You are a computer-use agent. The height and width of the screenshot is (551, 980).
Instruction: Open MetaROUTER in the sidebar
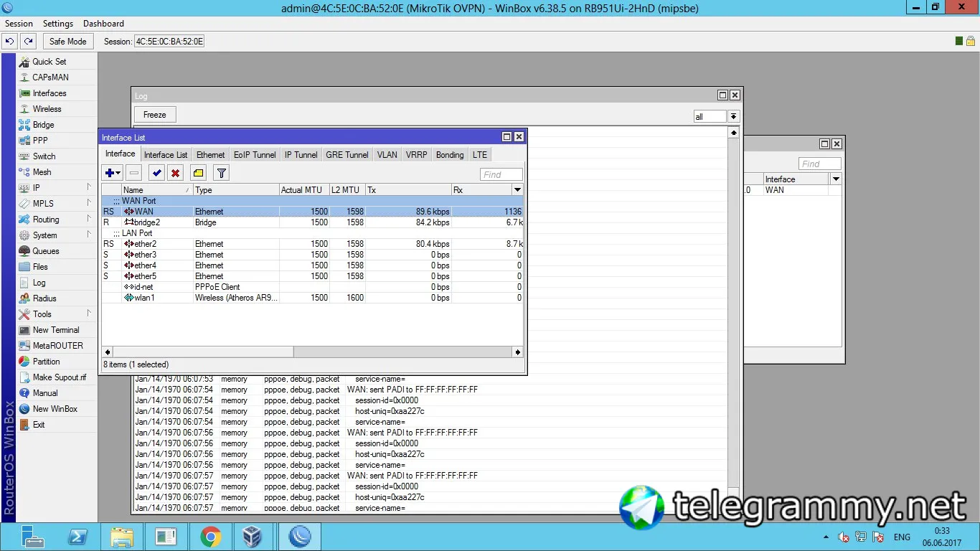coord(57,346)
